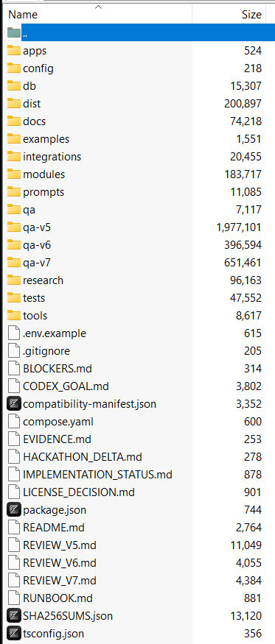
Task: Click the compatibility-manifest.json file icon
Action: [14, 404]
